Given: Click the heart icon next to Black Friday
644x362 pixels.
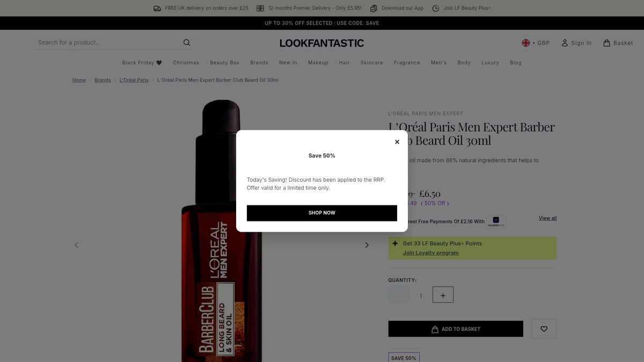Looking at the screenshot, I should [x=159, y=62].
